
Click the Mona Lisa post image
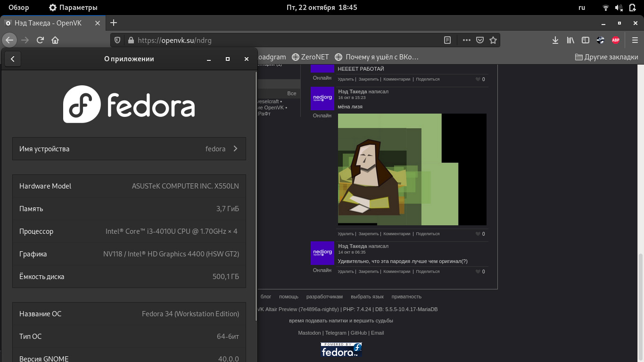click(412, 170)
